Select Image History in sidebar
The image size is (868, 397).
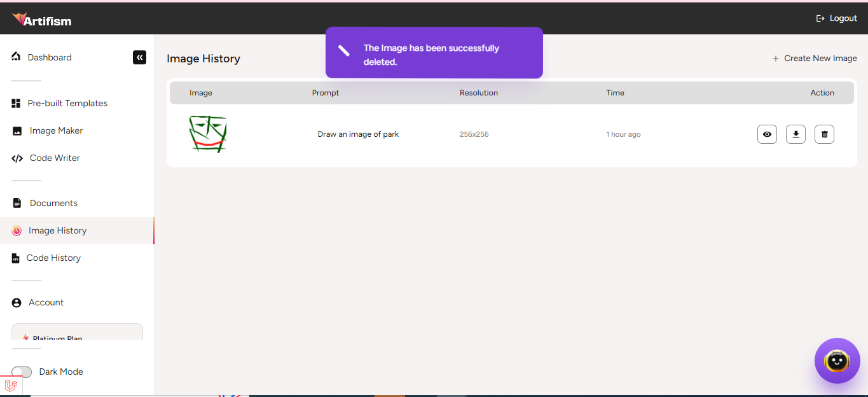click(57, 230)
